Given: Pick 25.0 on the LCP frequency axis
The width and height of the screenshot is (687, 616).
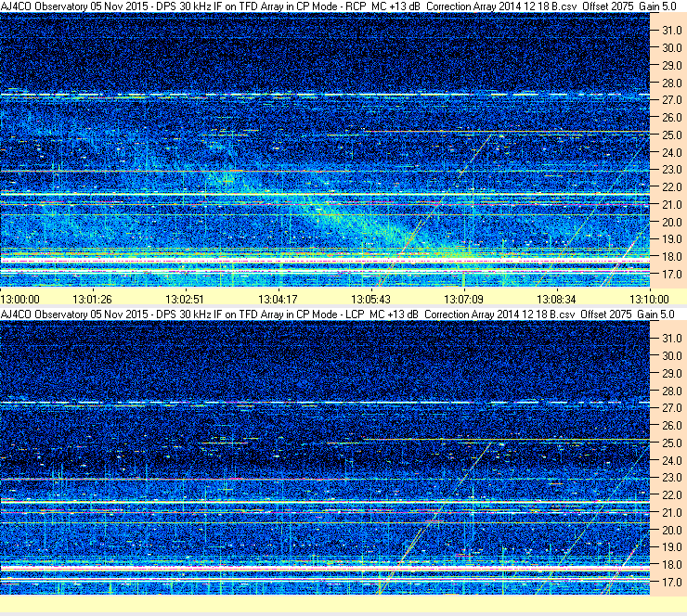Looking at the screenshot, I should tap(671, 443).
